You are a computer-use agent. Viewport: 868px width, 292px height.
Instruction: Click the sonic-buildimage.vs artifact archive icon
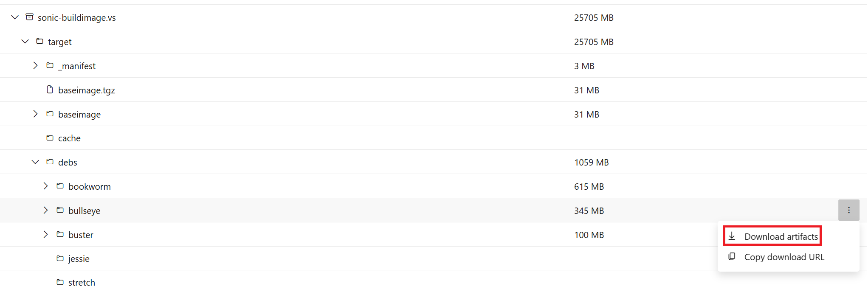(29, 17)
